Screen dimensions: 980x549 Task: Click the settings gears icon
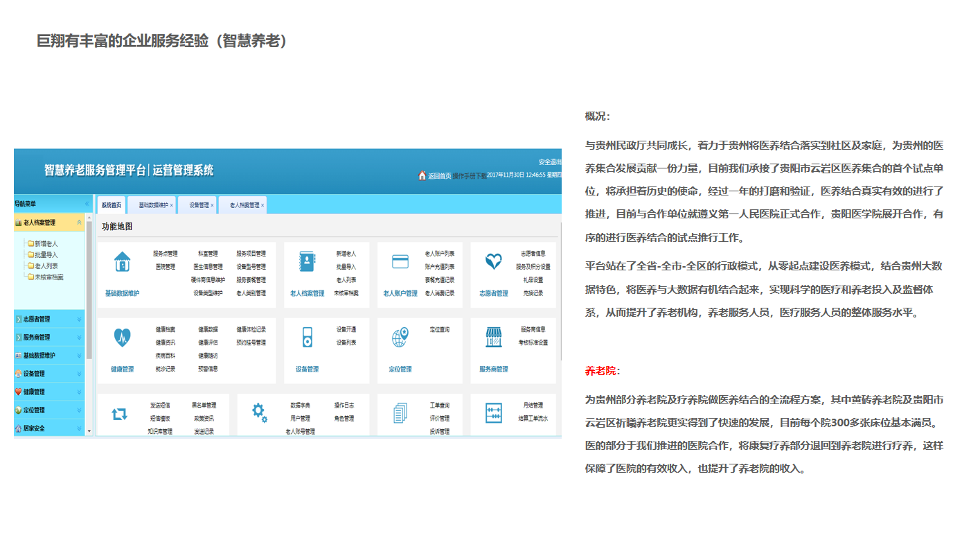259,412
